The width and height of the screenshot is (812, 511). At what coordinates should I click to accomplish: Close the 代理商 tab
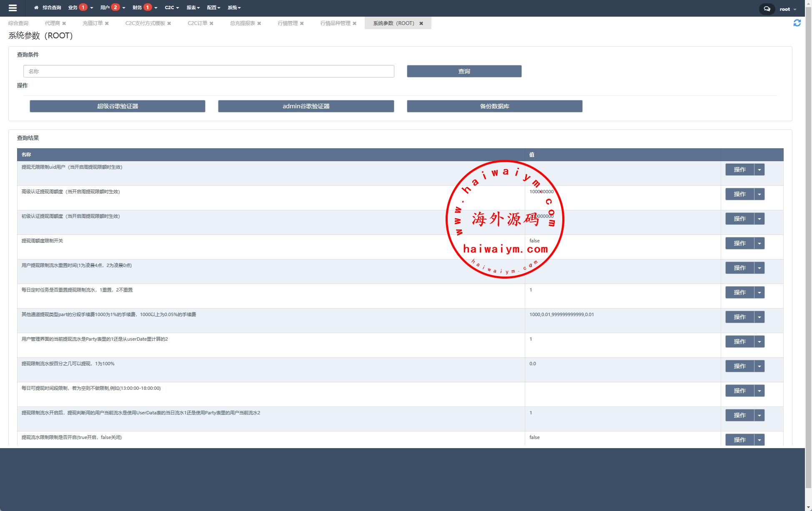[64, 23]
